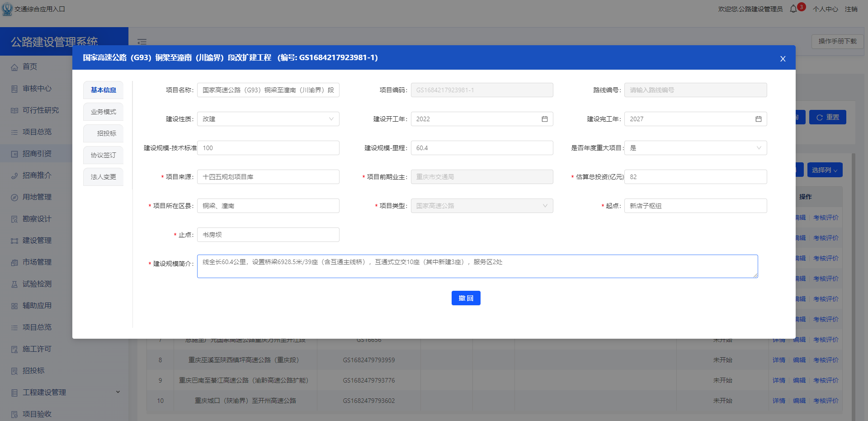Screen dimensions: 868x421
Task: Switch to the 法人变更 tab
Action: [x=103, y=177]
